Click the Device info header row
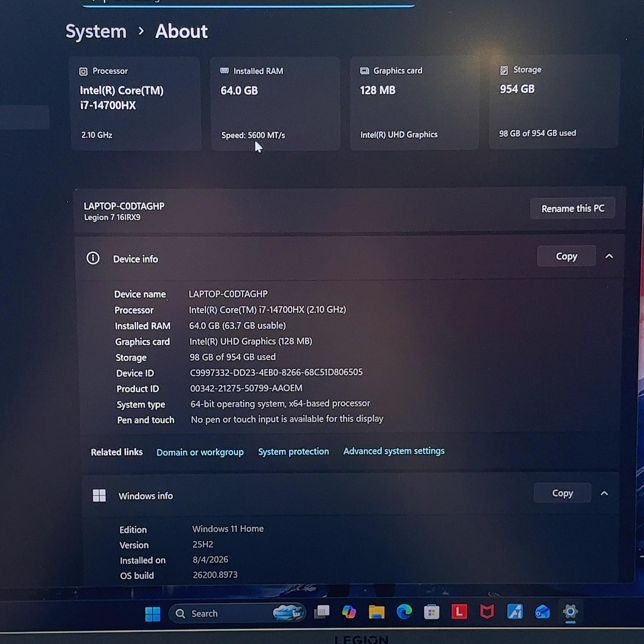The width and height of the screenshot is (644, 644). [x=349, y=258]
